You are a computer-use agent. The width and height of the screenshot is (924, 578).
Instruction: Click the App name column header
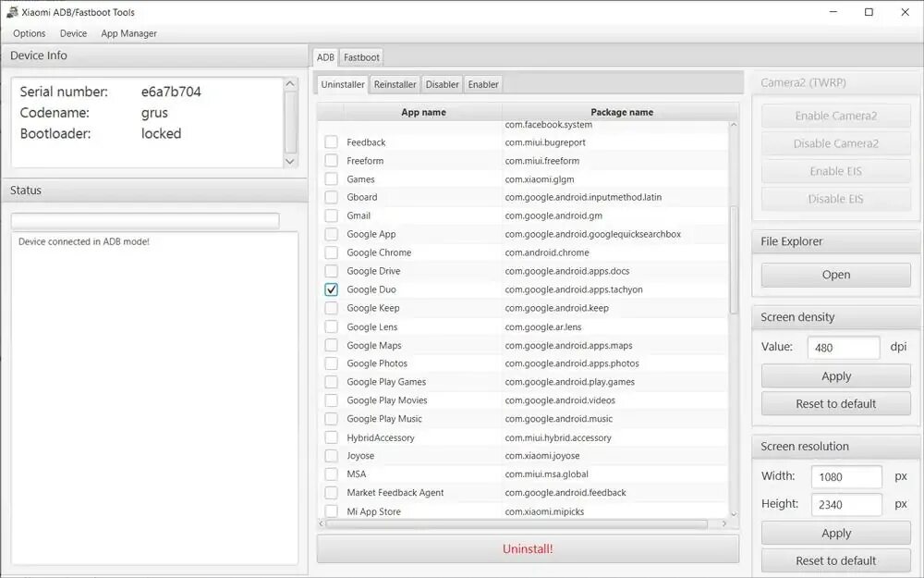pyautogui.click(x=423, y=112)
